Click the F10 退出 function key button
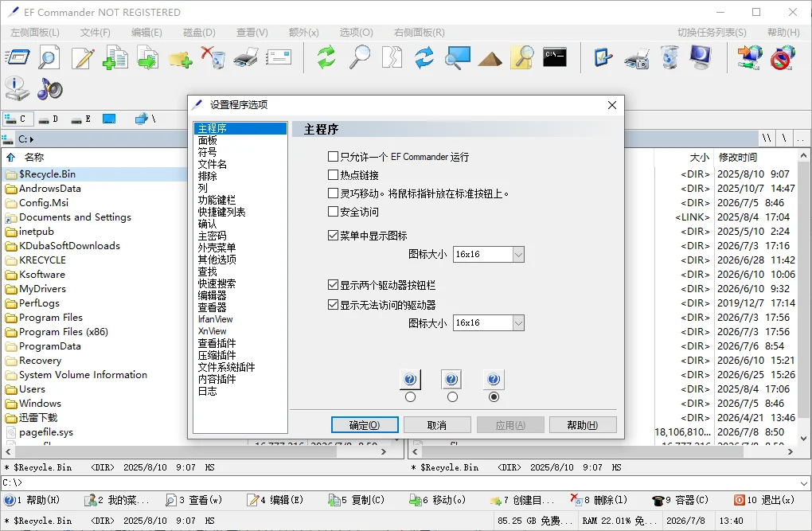The height and width of the screenshot is (531, 812). [764, 500]
